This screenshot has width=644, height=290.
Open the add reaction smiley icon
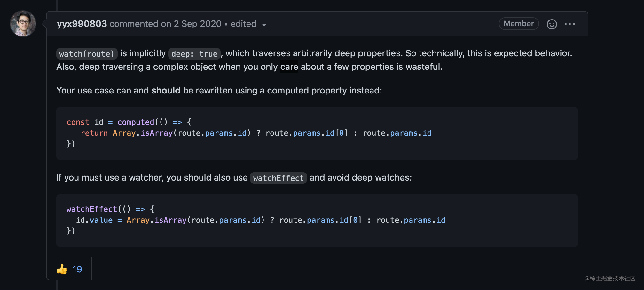click(552, 24)
